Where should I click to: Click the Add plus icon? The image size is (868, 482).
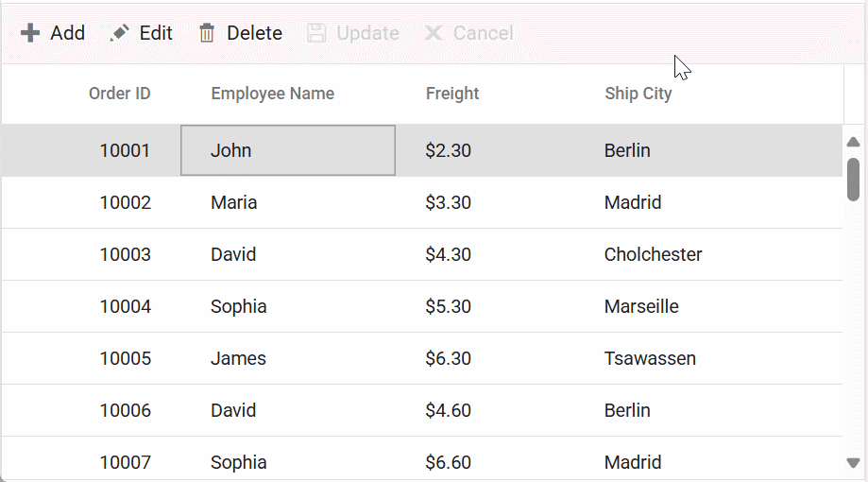(30, 33)
